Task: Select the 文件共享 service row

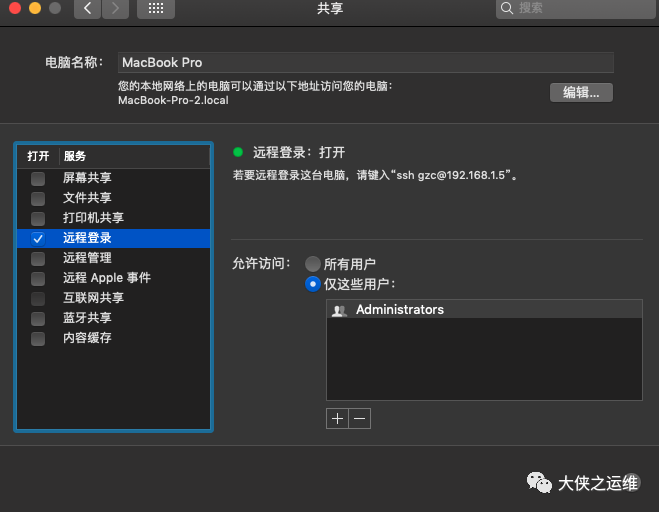Action: pyautogui.click(x=113, y=198)
